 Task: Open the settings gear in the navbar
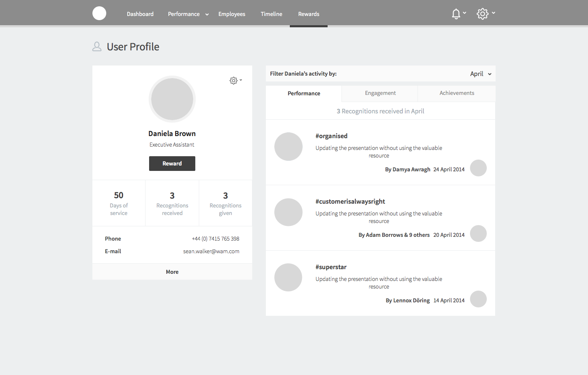coord(483,14)
